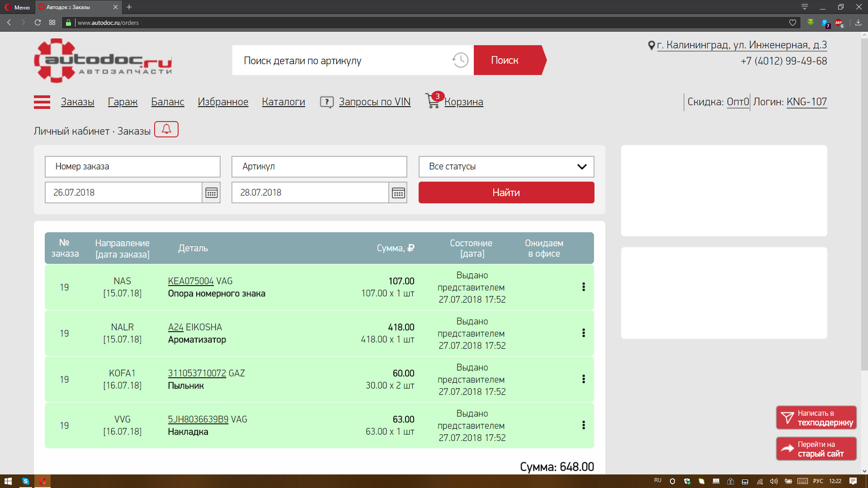Open the Windows action center notification icon
Image resolution: width=868 pixels, height=488 pixels.
coord(853,481)
